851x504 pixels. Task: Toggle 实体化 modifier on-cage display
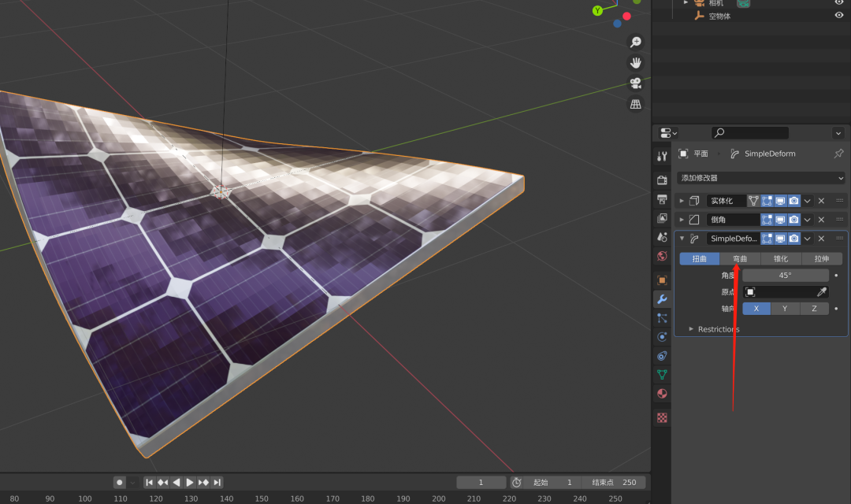click(x=753, y=201)
